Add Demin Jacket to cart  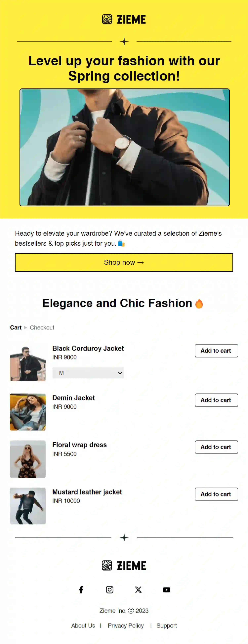[x=216, y=400]
